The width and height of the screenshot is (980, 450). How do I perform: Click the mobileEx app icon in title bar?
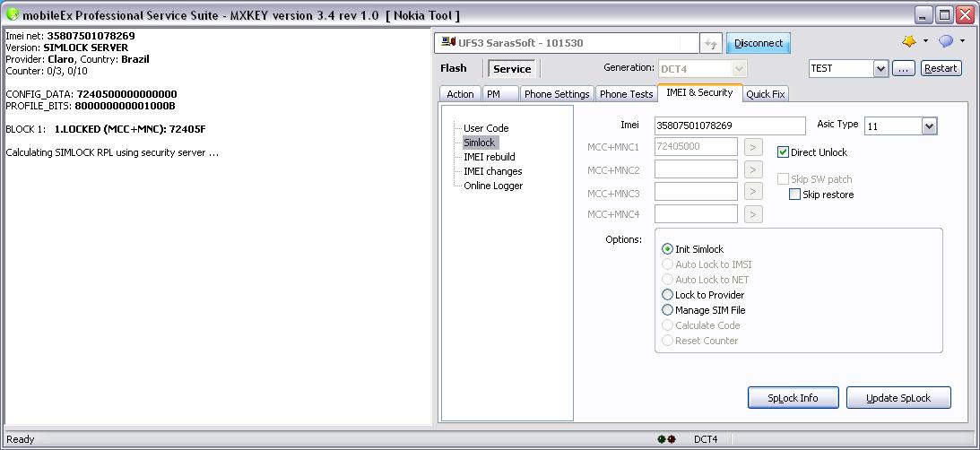[12, 15]
